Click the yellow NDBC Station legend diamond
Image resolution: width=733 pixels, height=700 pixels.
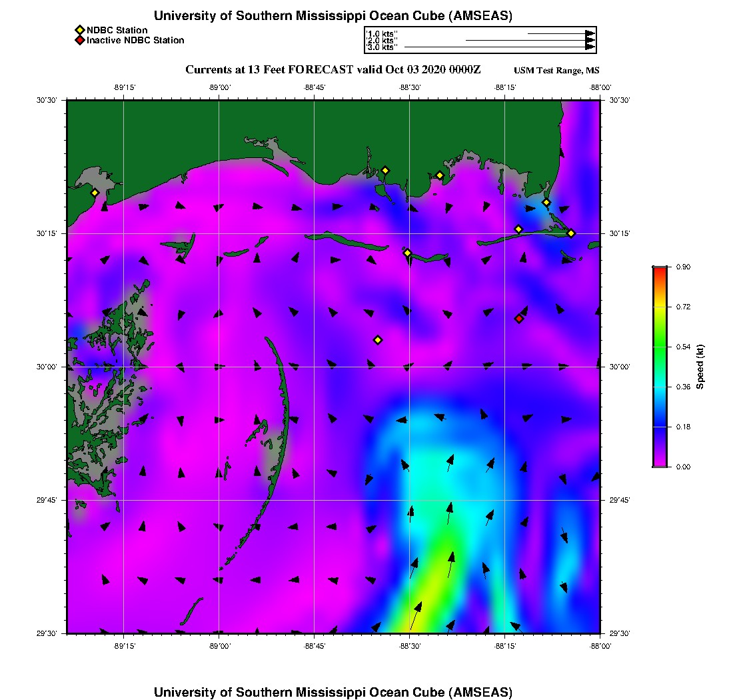pos(79,30)
